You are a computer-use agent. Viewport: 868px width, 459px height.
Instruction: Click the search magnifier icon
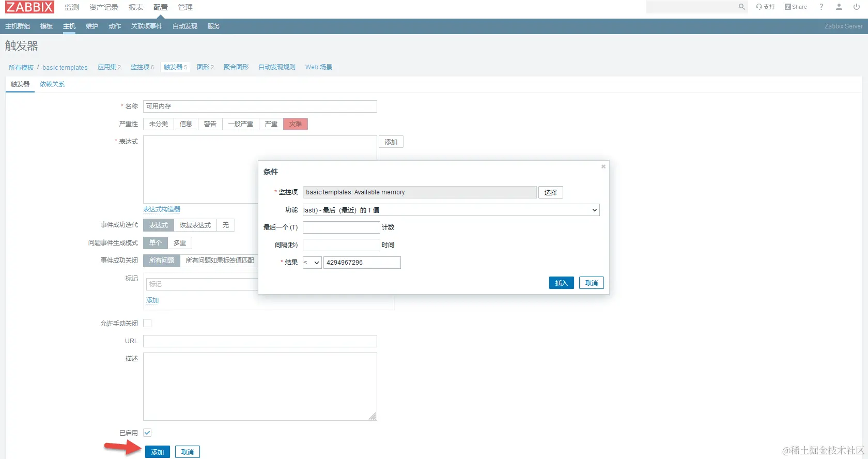click(x=742, y=7)
